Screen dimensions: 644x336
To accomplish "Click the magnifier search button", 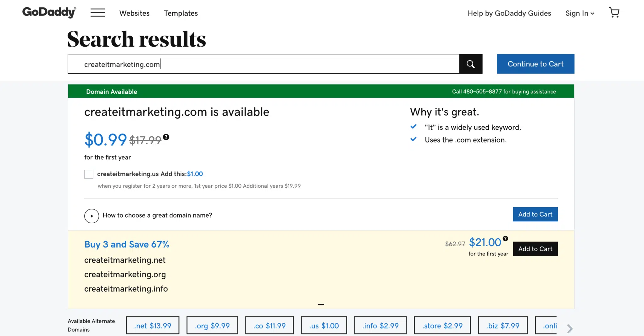I will 471,64.
